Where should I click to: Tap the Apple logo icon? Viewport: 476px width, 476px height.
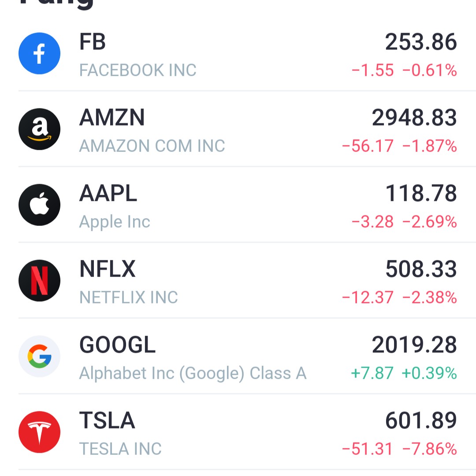[39, 205]
